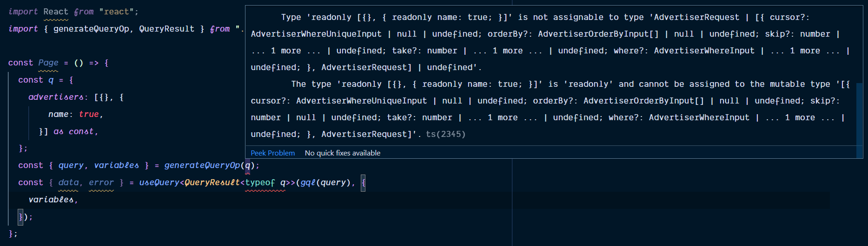Image resolution: width=868 pixels, height=246 pixels.
Task: Click the 'Page' constant name
Action: (x=48, y=63)
